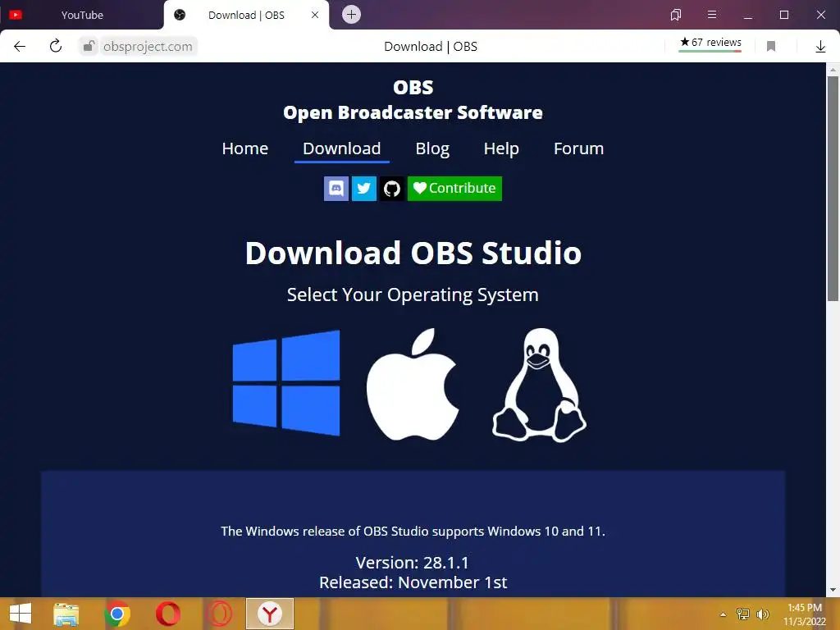Open the Blog nav item
The image size is (840, 630).
point(432,148)
